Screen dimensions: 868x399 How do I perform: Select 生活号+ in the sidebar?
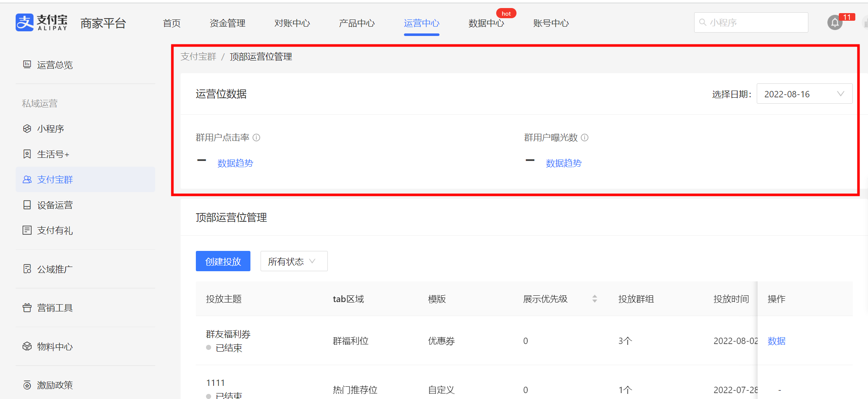pos(53,154)
